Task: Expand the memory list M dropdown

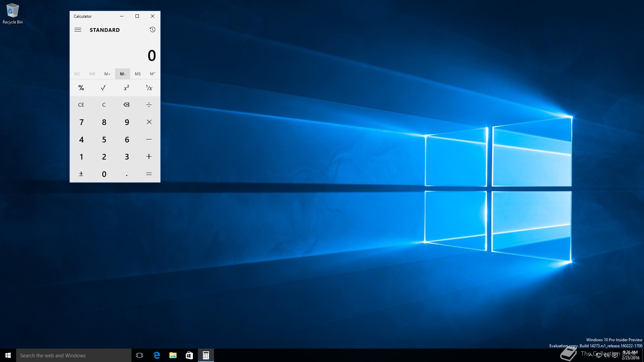Action: point(153,74)
